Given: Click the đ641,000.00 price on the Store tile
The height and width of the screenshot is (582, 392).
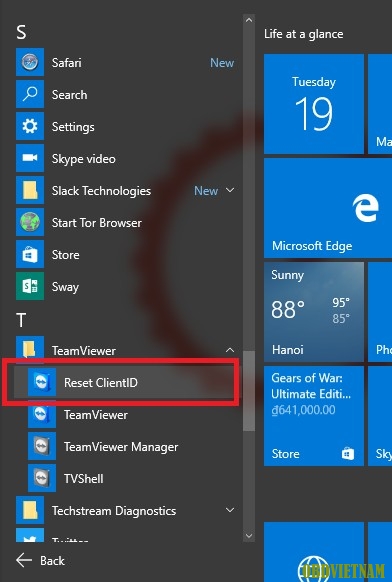Looking at the screenshot, I should pyautogui.click(x=303, y=410).
